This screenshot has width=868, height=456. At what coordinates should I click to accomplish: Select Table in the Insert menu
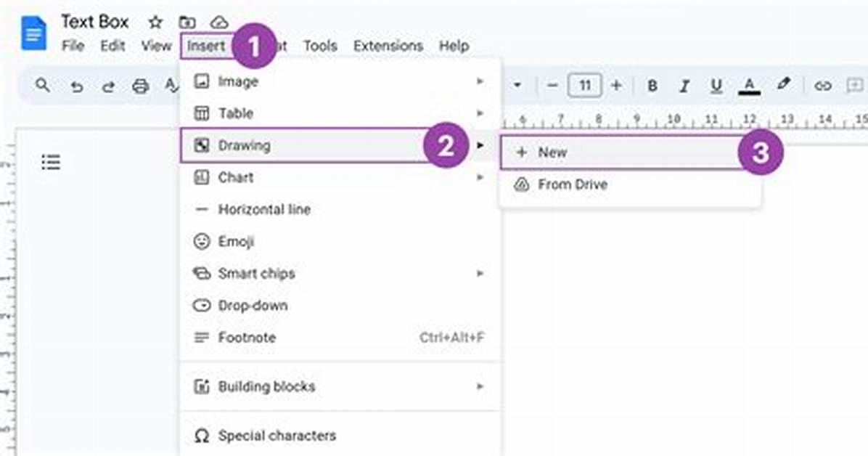click(x=340, y=113)
